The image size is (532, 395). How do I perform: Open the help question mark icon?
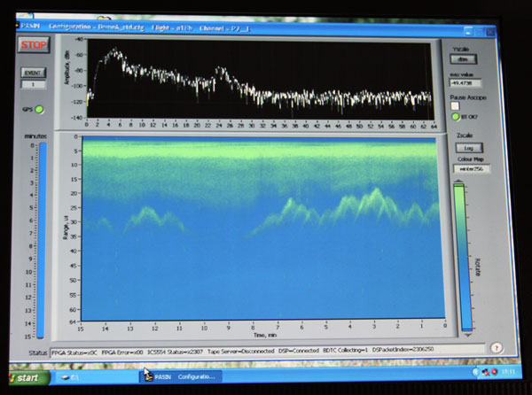(496, 348)
